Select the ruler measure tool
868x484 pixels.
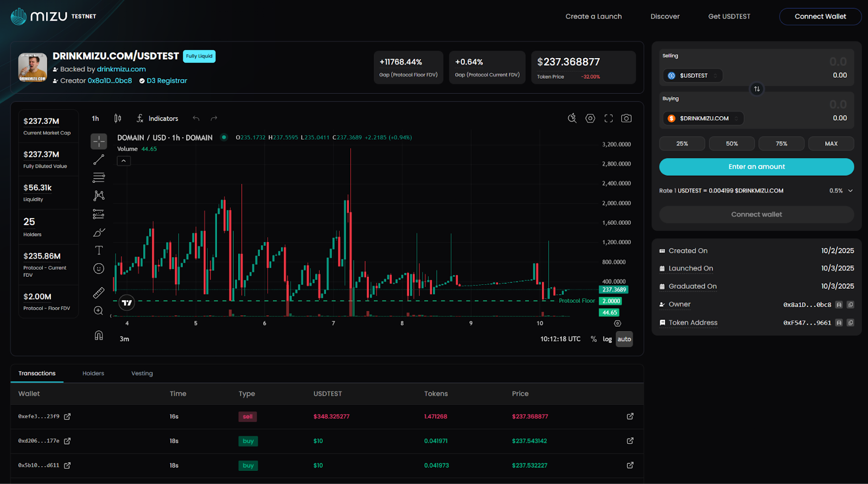pyautogui.click(x=99, y=293)
